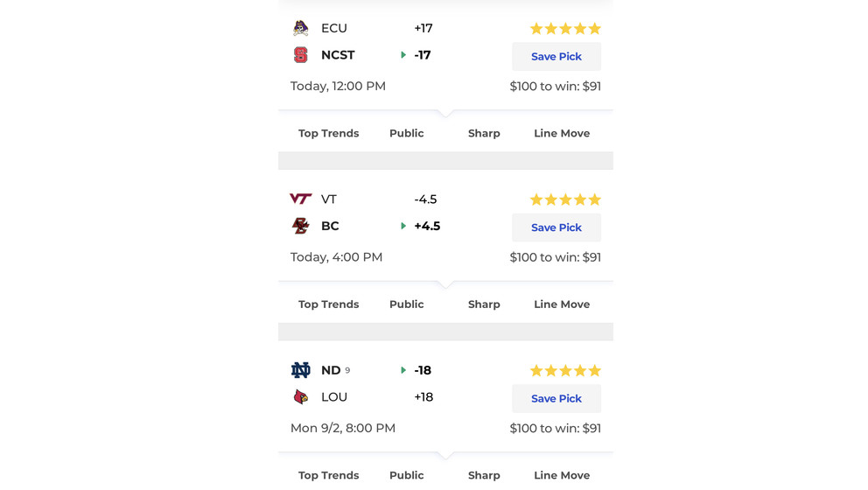Image resolution: width=868 pixels, height=490 pixels.
Task: Select the LOU +18 spread
Action: pos(424,397)
